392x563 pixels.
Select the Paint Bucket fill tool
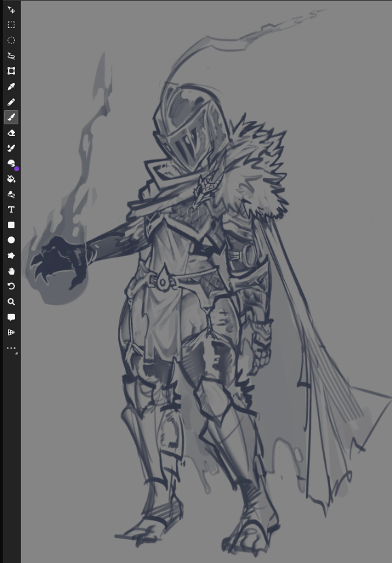point(11,179)
